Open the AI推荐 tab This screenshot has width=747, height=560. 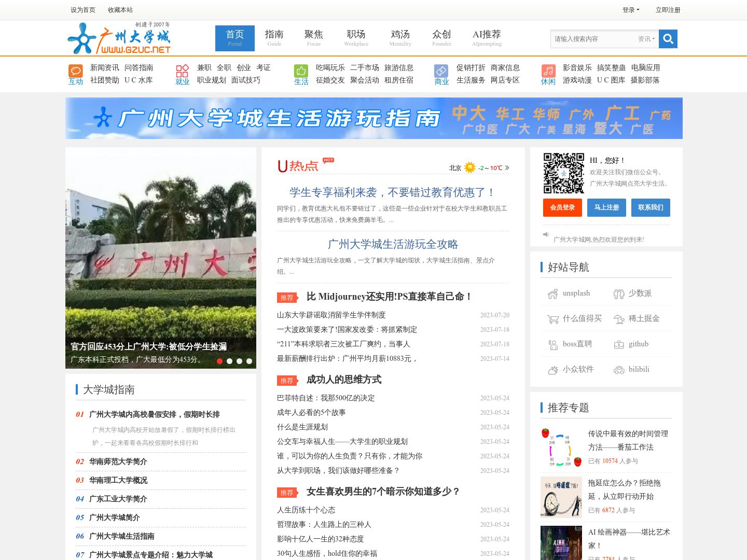pos(487,38)
